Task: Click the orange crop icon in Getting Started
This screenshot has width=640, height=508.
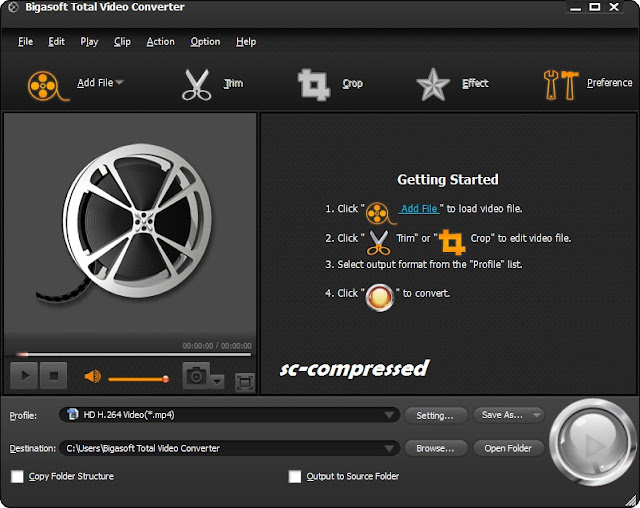Action: pyautogui.click(x=452, y=242)
